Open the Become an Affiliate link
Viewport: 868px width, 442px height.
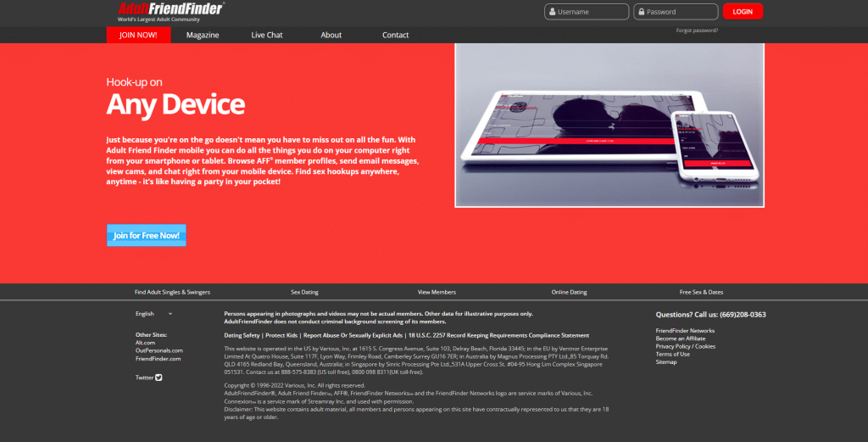pos(682,338)
